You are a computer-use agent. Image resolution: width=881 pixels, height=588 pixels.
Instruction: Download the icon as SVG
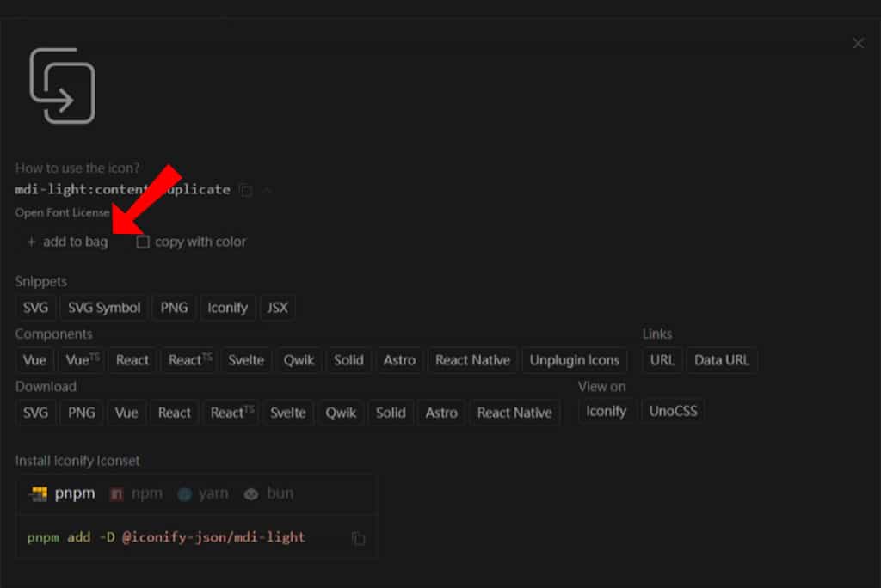(35, 413)
